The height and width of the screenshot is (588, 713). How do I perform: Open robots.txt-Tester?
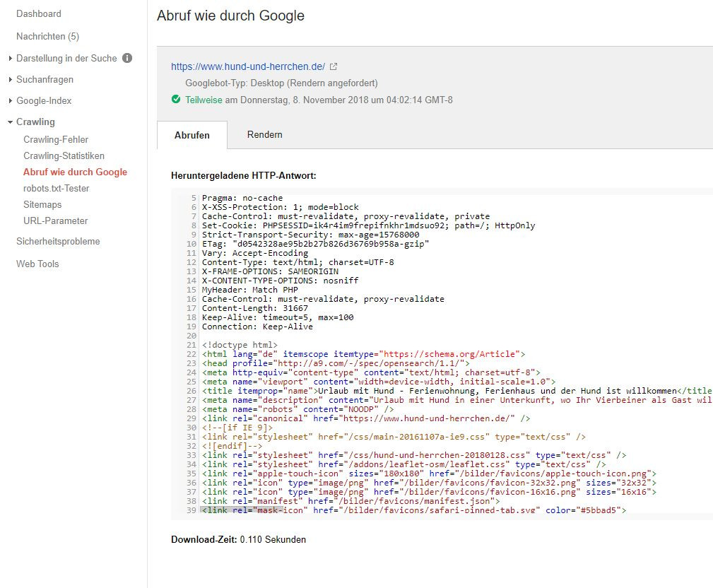(56, 188)
